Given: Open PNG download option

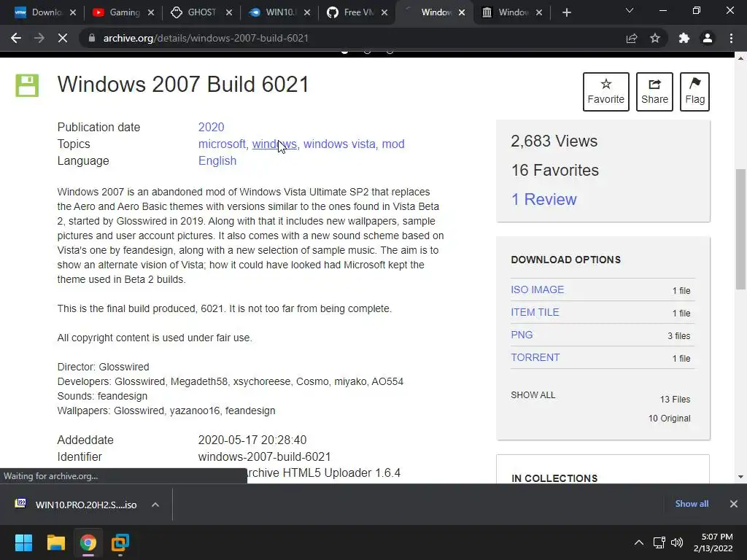Looking at the screenshot, I should (x=522, y=335).
